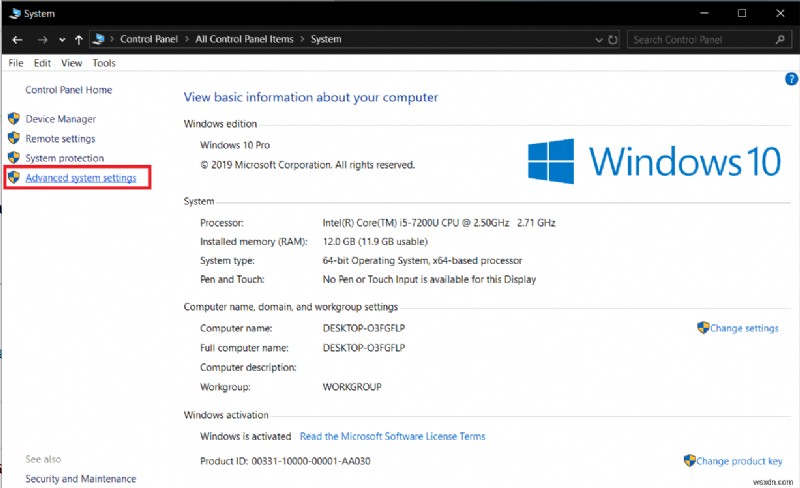
Task: Refresh the System page
Action: click(613, 40)
